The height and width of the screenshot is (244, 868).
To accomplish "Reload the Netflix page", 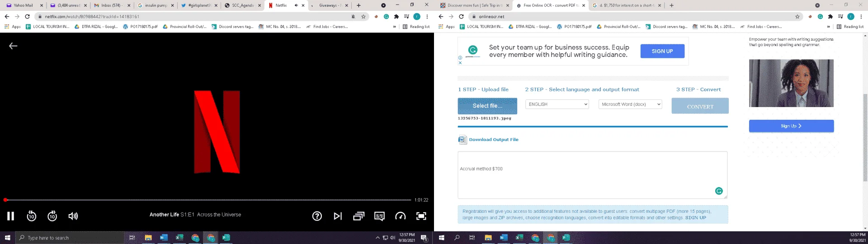I will [27, 16].
